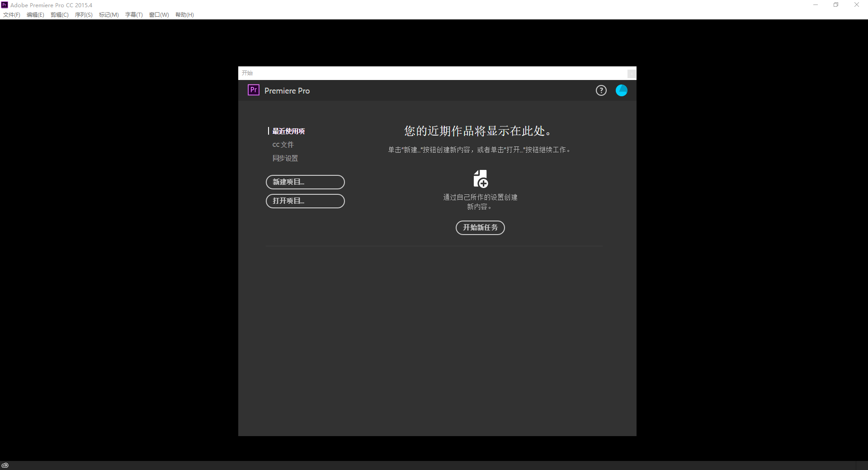868x470 pixels.
Task: Open the help question mark icon
Action: point(601,90)
